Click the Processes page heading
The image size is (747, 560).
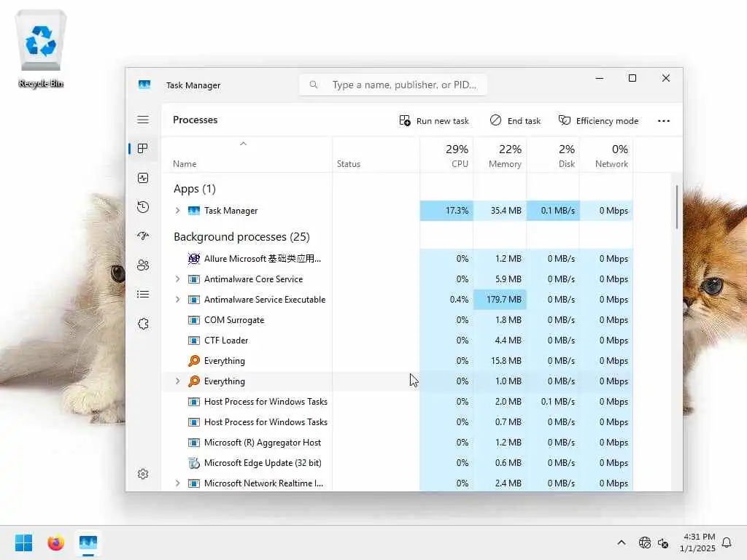coord(196,120)
